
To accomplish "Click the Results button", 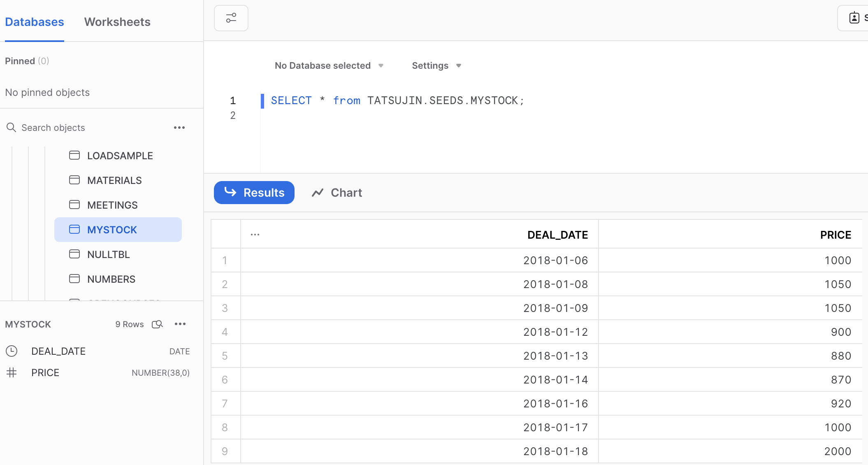I will (254, 193).
